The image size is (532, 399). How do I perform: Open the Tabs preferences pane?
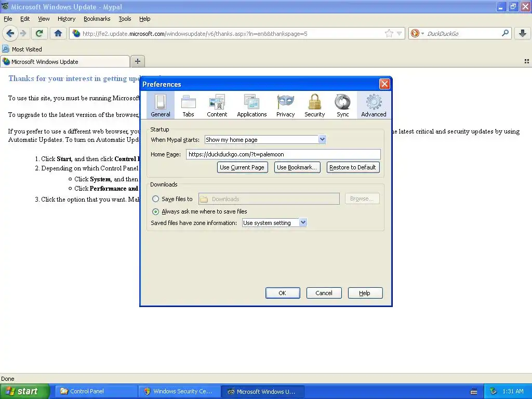click(188, 105)
